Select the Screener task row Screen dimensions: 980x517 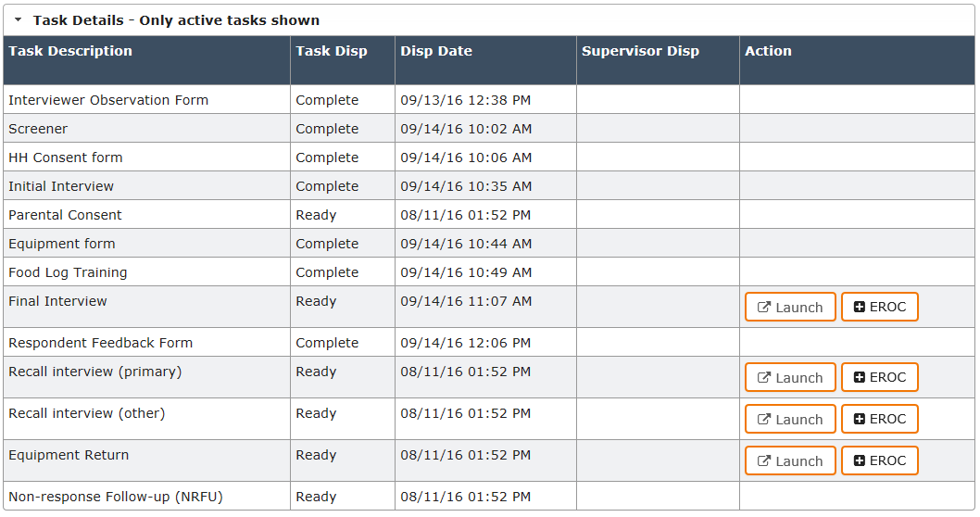click(x=38, y=129)
